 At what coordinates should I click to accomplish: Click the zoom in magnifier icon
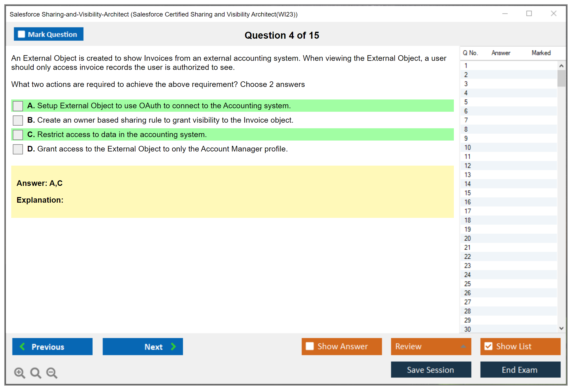(x=19, y=373)
